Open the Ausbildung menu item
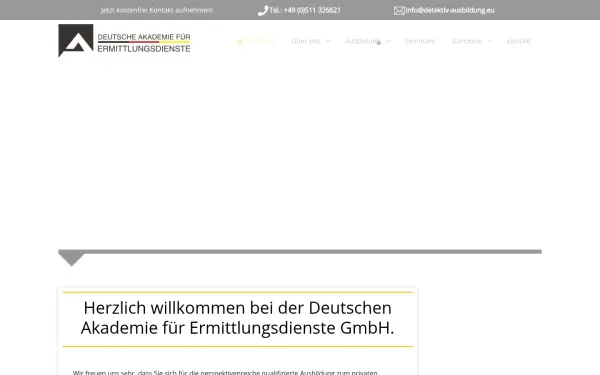This screenshot has height=375, width=600. point(363,41)
